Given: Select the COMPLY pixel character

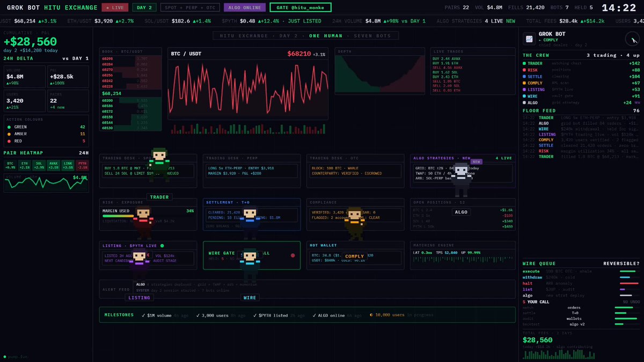Looking at the screenshot, I should coord(354,224).
